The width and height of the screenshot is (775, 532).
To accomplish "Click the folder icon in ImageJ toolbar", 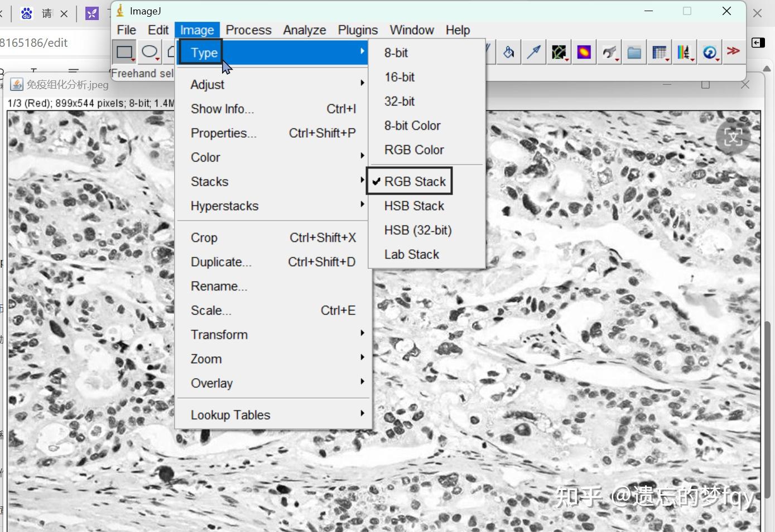I will click(x=634, y=52).
